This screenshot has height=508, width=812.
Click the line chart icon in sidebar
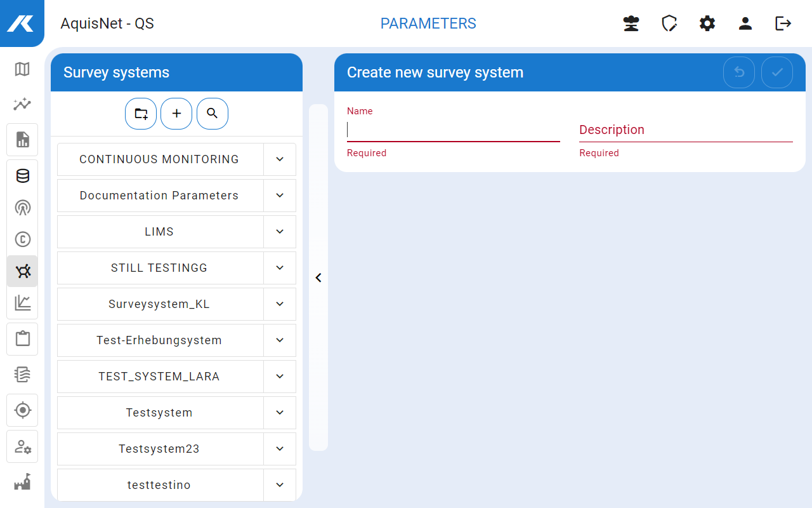pos(22,303)
